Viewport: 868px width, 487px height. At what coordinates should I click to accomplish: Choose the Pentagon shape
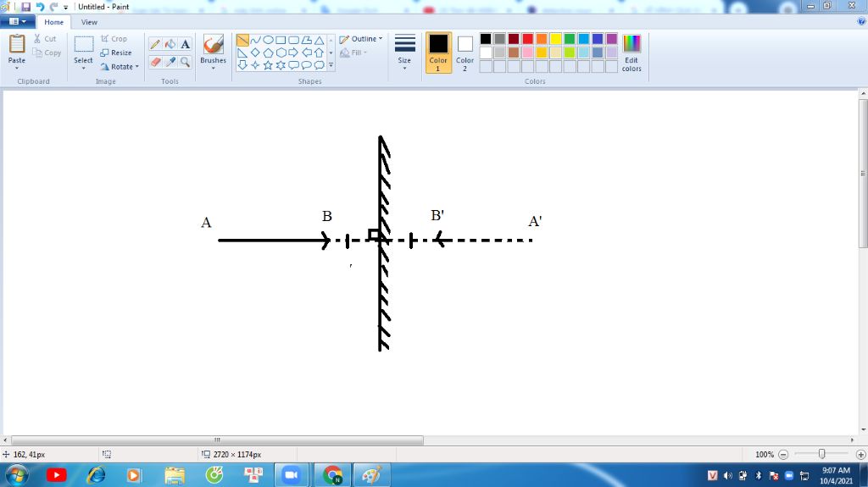point(268,53)
